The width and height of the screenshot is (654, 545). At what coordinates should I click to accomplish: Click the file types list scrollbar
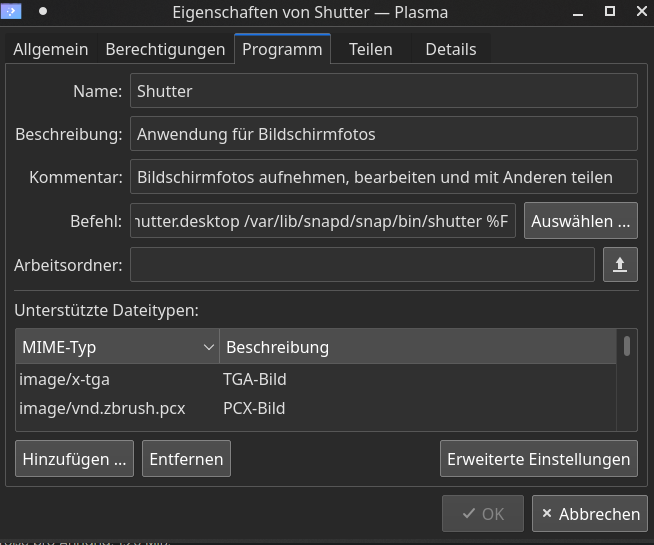point(627,380)
